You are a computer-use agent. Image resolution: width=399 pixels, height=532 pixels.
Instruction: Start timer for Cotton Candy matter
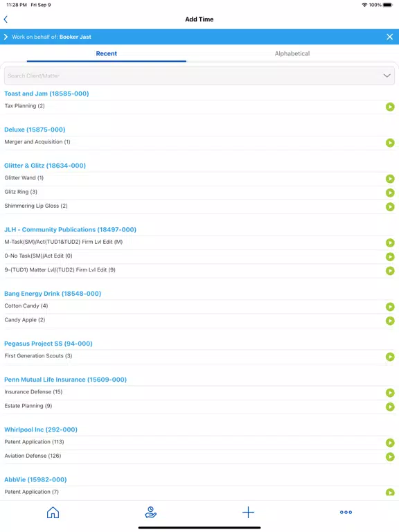(390, 307)
